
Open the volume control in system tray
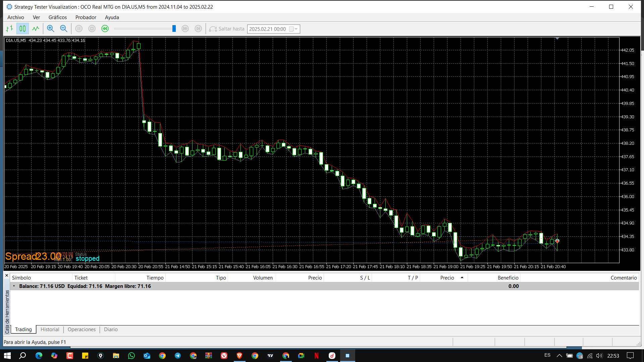599,356
